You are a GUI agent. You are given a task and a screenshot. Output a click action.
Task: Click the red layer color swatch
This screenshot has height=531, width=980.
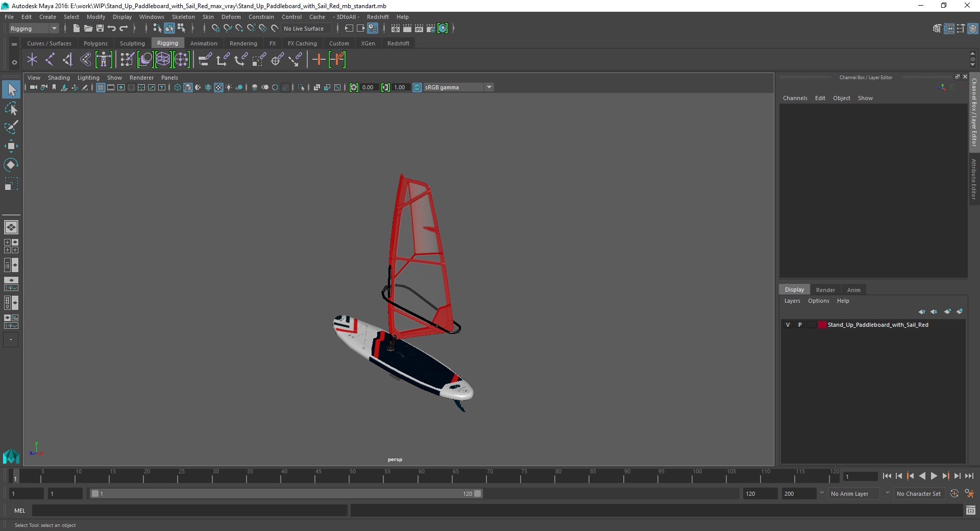point(822,325)
